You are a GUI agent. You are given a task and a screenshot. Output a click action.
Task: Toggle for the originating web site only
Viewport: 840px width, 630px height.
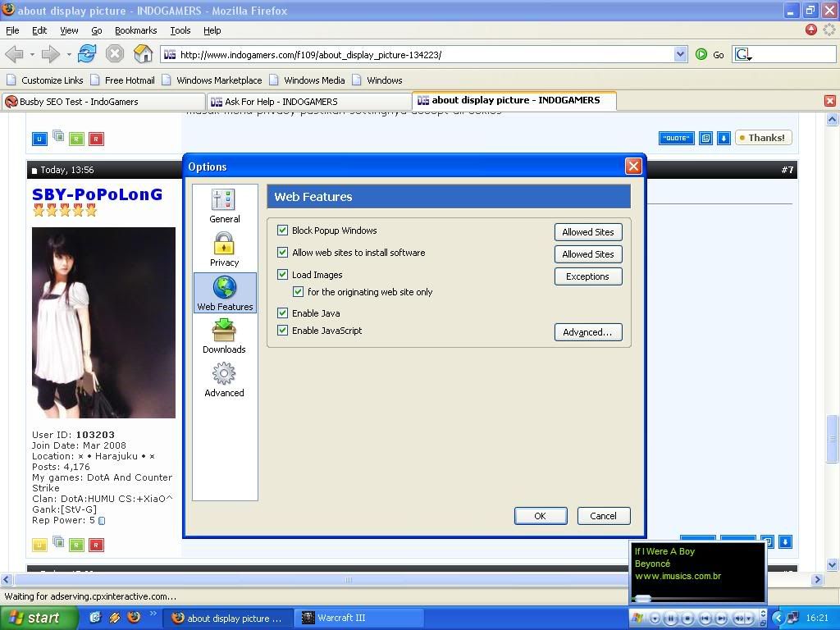click(x=298, y=291)
